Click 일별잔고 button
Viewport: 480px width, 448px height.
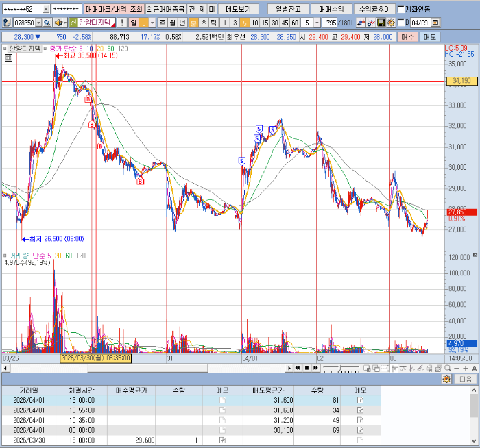coord(288,9)
